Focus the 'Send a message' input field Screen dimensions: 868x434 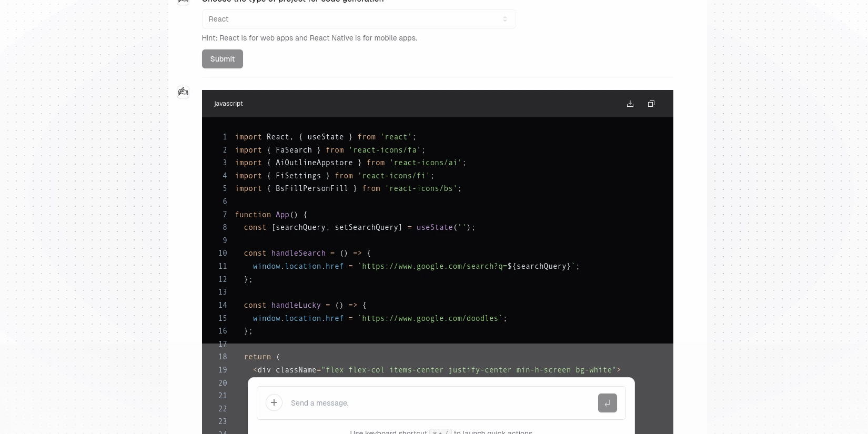[437, 403]
